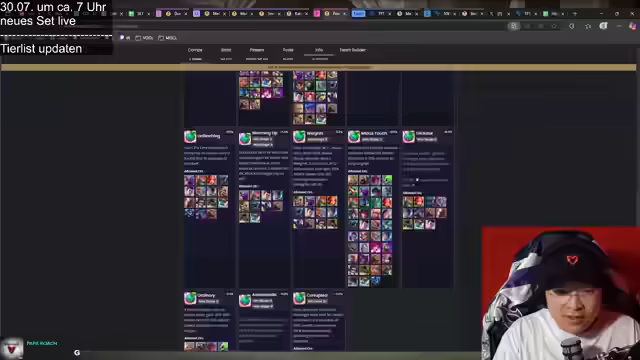Open a new browser tab with plus icon
Viewport: 640px width, 360px height.
575,13
